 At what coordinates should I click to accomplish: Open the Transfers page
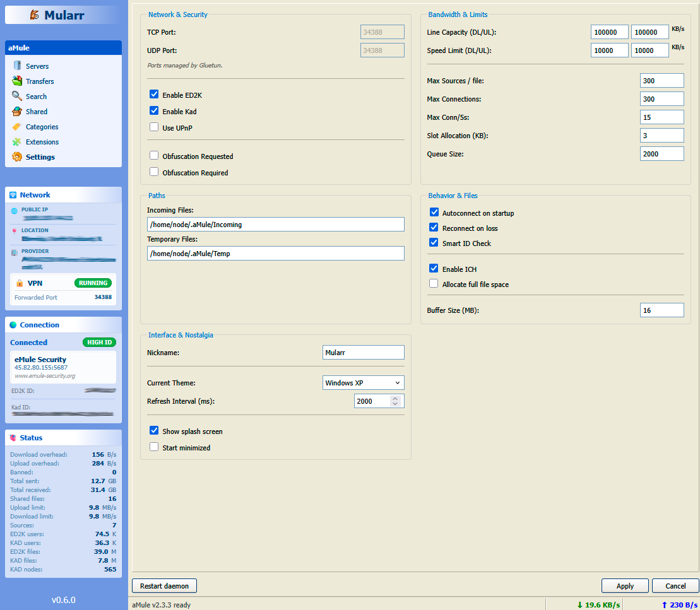tap(40, 81)
